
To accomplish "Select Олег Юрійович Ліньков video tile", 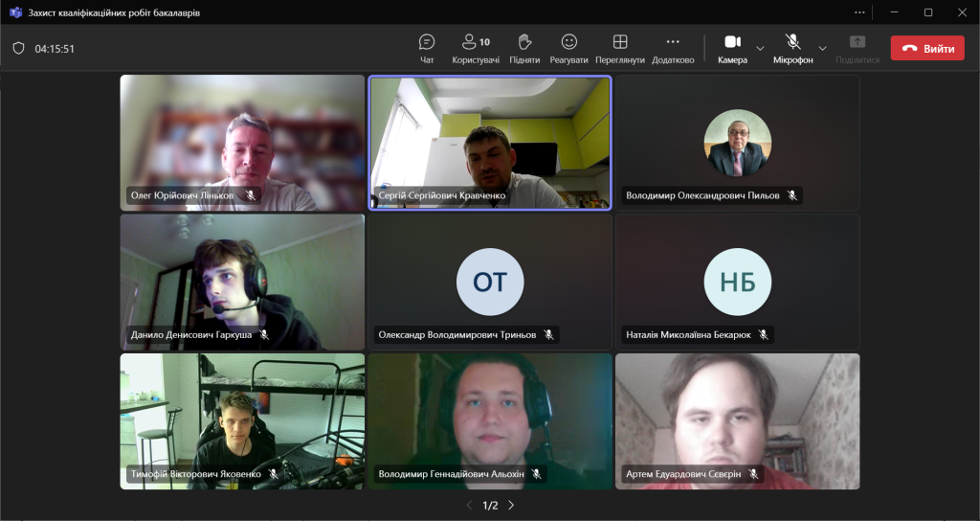I will (x=242, y=143).
